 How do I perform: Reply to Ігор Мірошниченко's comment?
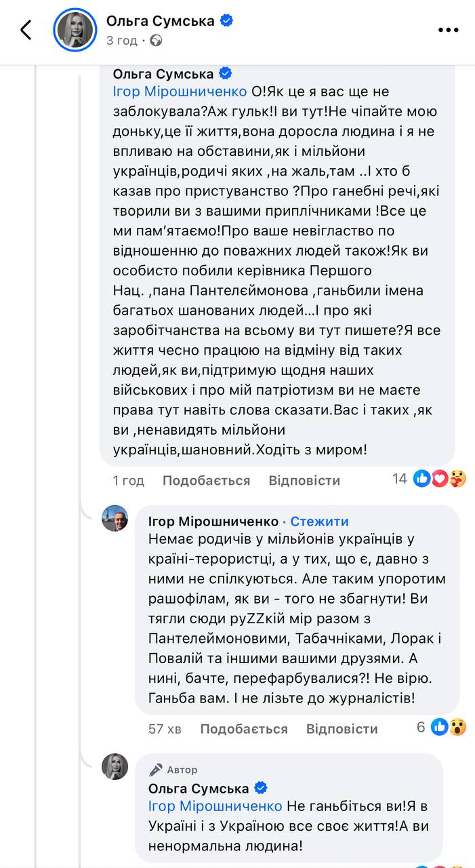click(342, 729)
